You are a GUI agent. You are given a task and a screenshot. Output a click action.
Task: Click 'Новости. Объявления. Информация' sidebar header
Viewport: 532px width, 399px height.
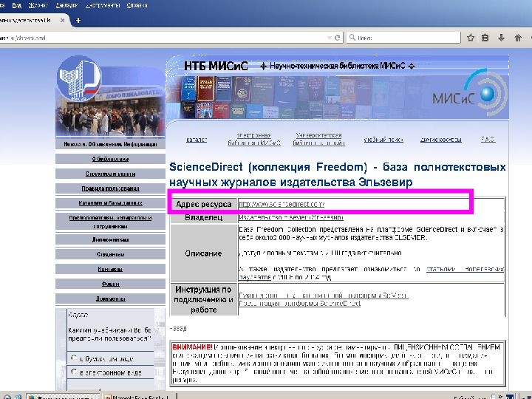pyautogui.click(x=110, y=144)
